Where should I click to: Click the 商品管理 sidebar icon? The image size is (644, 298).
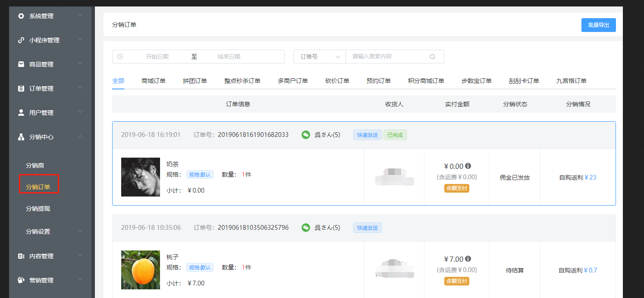click(21, 64)
